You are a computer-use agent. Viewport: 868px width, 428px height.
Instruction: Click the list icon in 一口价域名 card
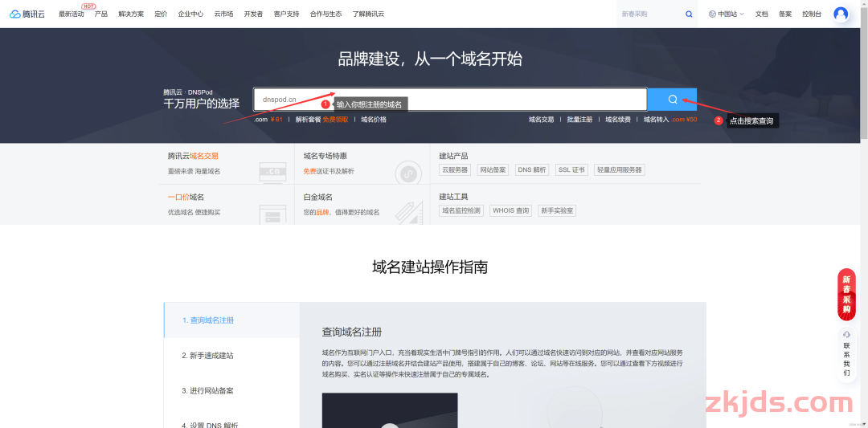pyautogui.click(x=272, y=214)
